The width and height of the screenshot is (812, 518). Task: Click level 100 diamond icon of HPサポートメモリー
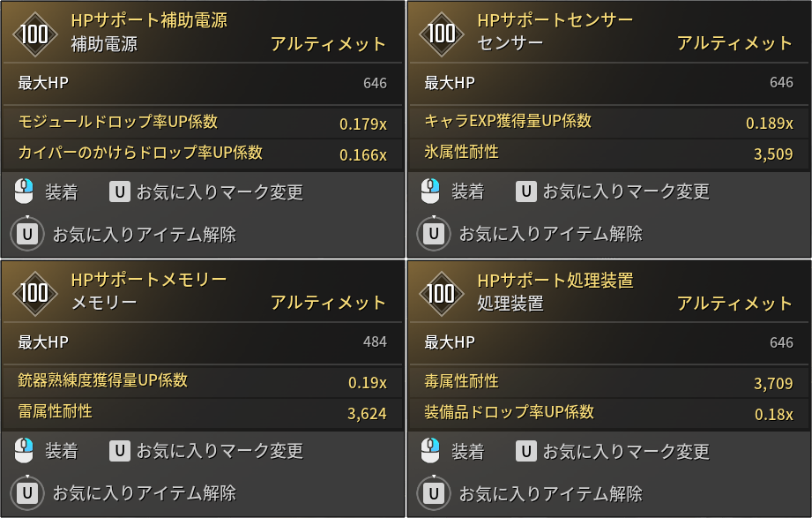point(34,293)
